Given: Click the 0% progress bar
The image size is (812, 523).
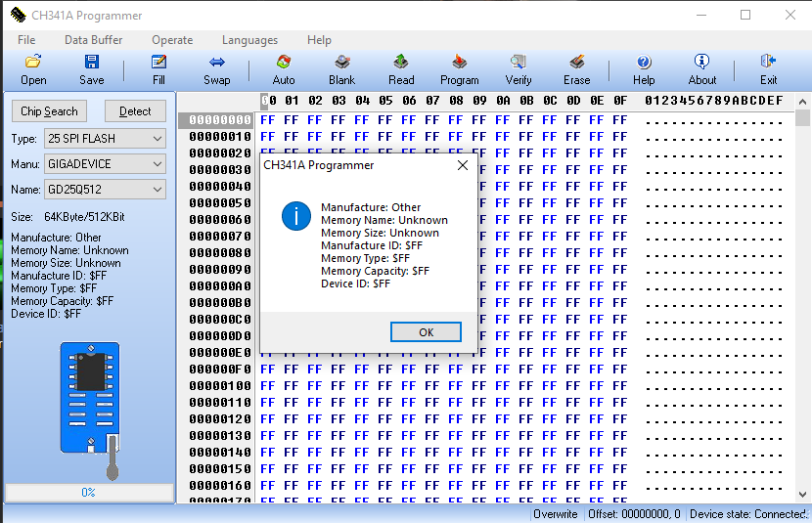Looking at the screenshot, I should [89, 493].
